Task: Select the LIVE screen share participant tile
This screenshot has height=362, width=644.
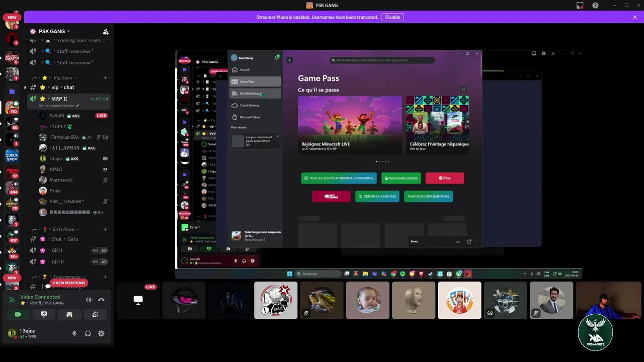Action: click(138, 300)
